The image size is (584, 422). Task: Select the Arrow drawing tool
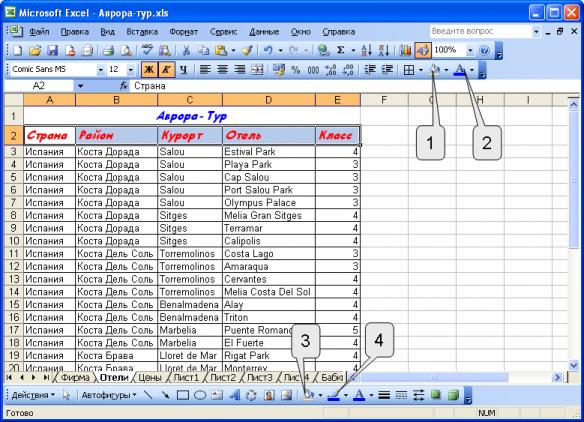165,395
